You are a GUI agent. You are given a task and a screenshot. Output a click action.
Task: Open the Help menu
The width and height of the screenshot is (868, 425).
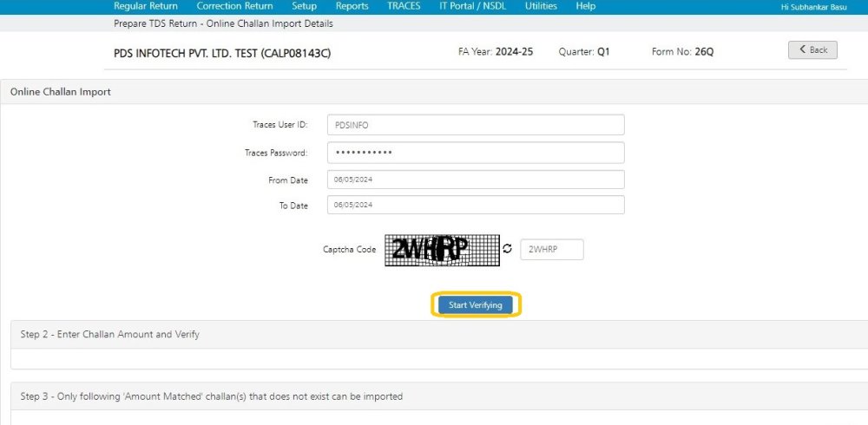coord(586,6)
